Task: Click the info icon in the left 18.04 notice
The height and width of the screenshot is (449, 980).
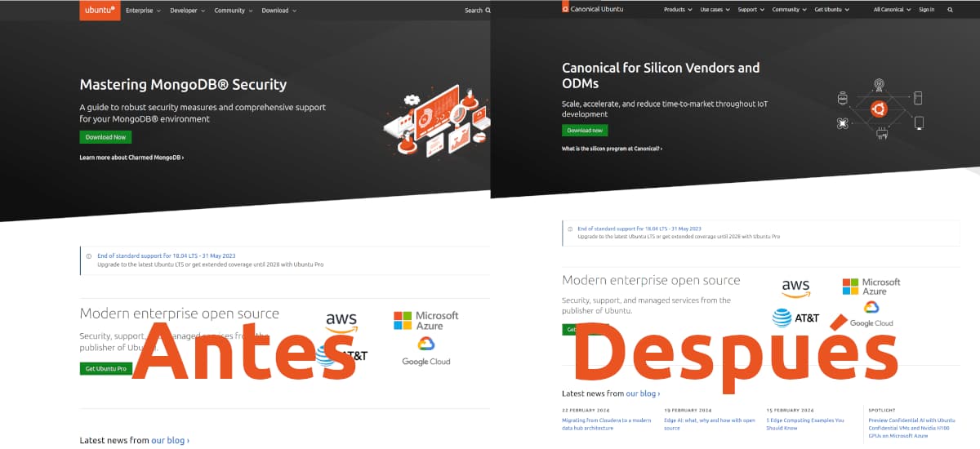Action: point(89,256)
